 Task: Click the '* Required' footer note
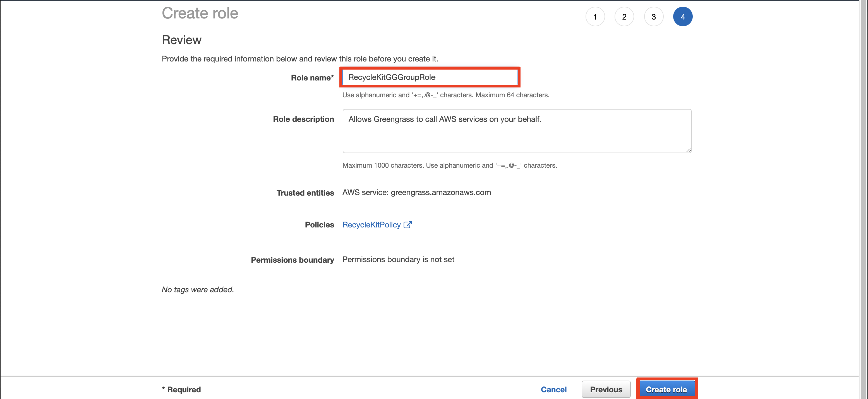(x=181, y=389)
